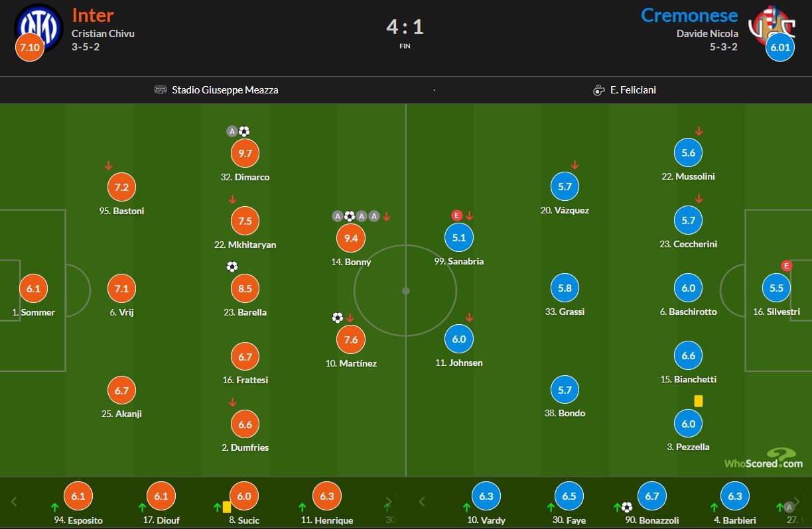Click the stadium icon beside Stadio Giuseppe Meazza
The image size is (812, 529).
point(161,89)
